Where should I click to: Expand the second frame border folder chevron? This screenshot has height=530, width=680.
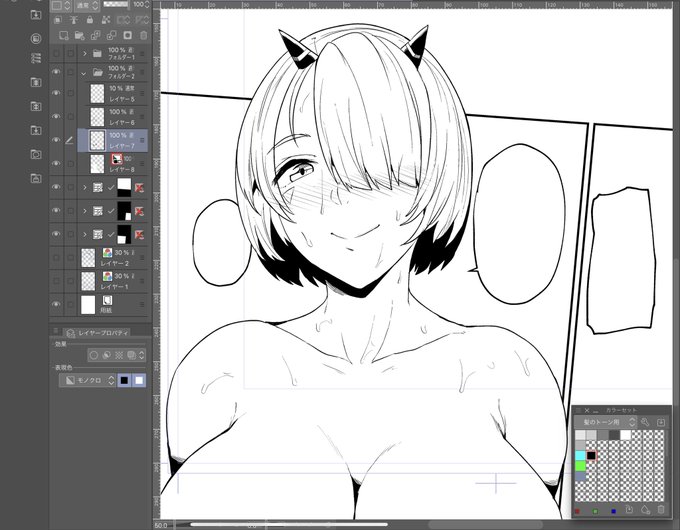pos(85,211)
